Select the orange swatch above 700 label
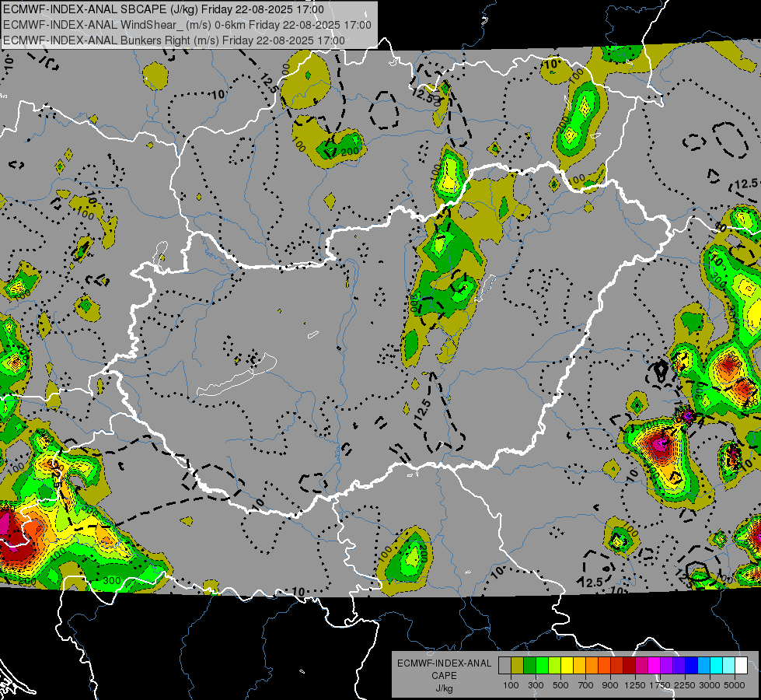 coord(592,666)
